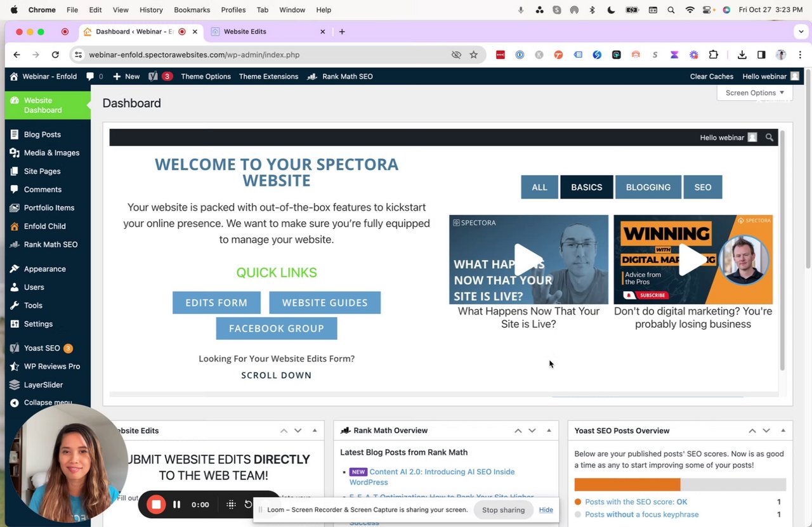Open 'Posts with the SEO score: OK' link
This screenshot has width=812, height=527.
pyautogui.click(x=636, y=502)
